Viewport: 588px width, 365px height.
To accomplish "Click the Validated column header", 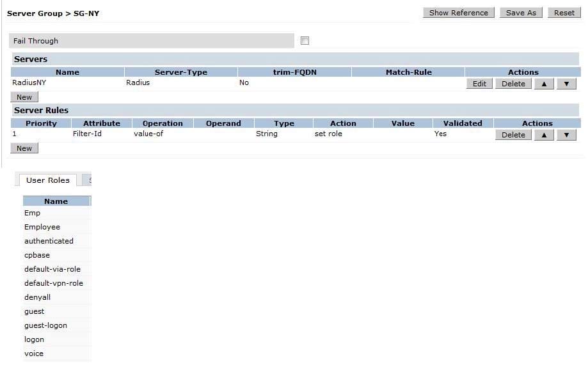I will (x=463, y=123).
